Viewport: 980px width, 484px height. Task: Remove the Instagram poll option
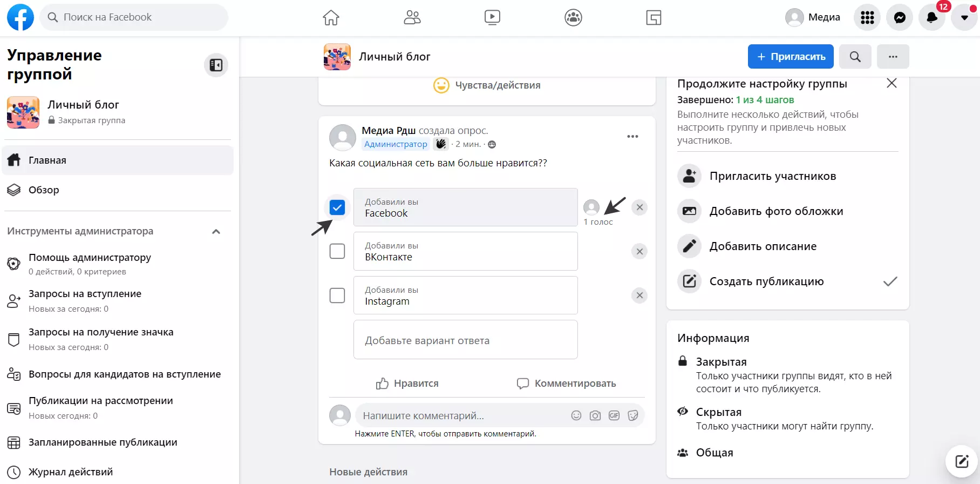[x=639, y=295]
